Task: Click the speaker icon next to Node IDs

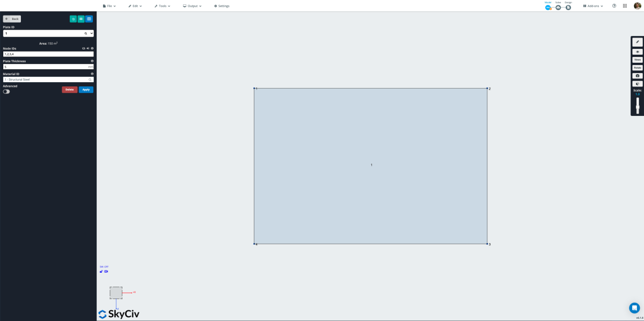Action: [x=87, y=48]
